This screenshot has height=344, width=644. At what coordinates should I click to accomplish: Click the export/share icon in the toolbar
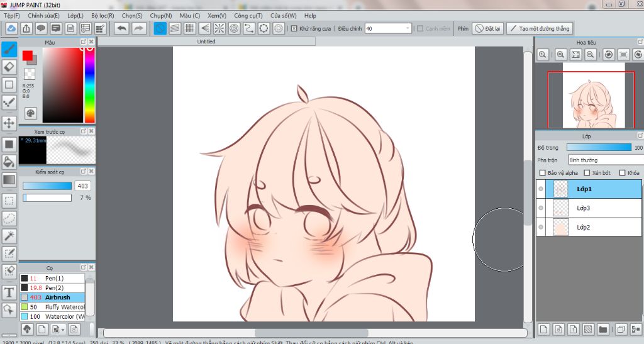[26, 28]
